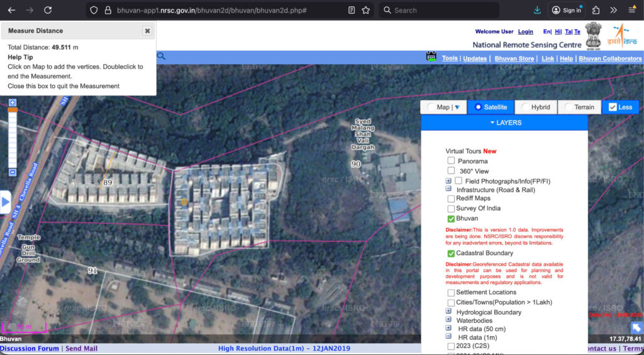Open the Bhuvan Store menu item

click(x=514, y=58)
